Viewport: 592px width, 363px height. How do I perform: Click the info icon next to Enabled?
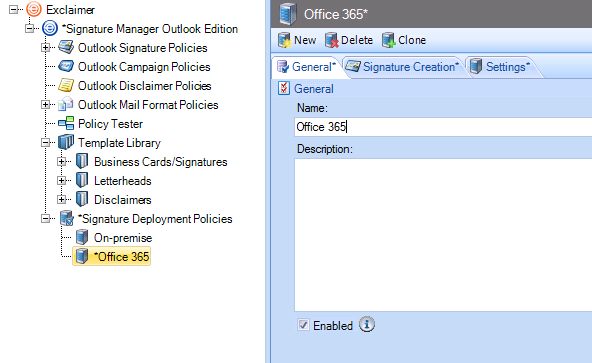tap(367, 324)
